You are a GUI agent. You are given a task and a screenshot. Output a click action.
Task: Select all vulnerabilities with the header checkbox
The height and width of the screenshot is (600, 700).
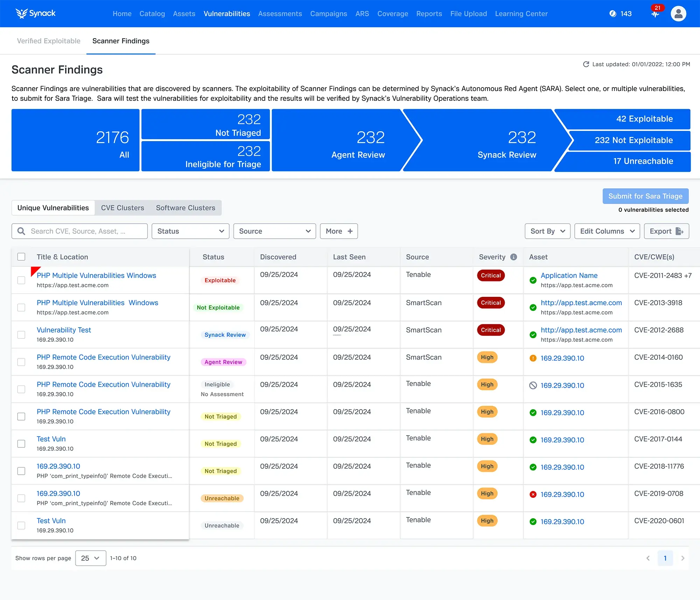tap(21, 257)
